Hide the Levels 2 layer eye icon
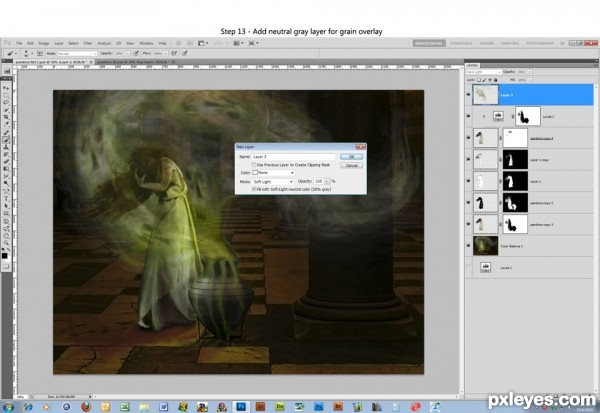 [x=469, y=116]
